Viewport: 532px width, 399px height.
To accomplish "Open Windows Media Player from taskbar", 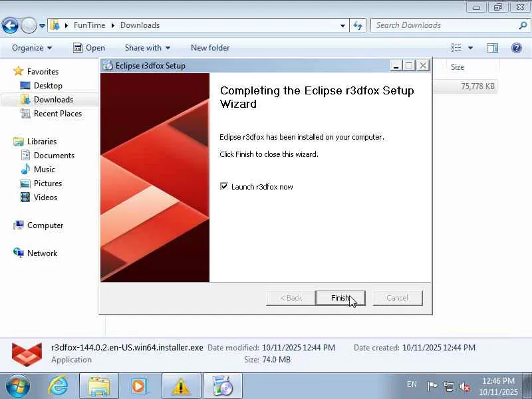I will (139, 386).
